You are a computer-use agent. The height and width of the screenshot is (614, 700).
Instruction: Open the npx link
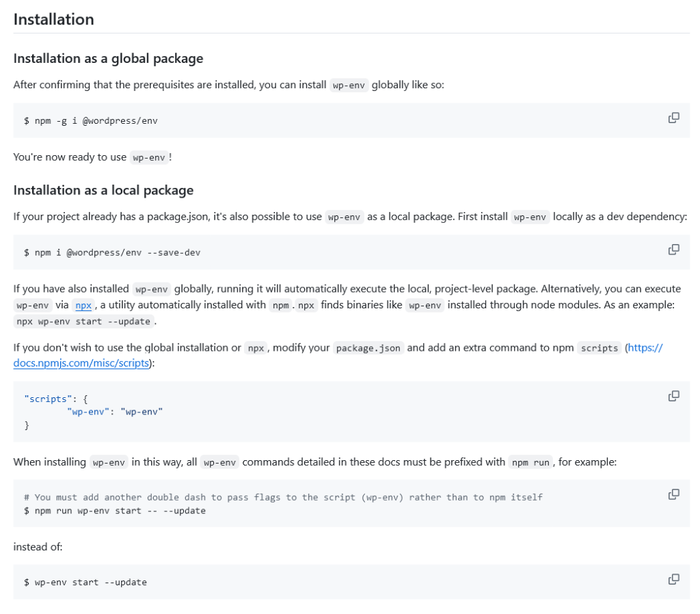click(x=83, y=305)
